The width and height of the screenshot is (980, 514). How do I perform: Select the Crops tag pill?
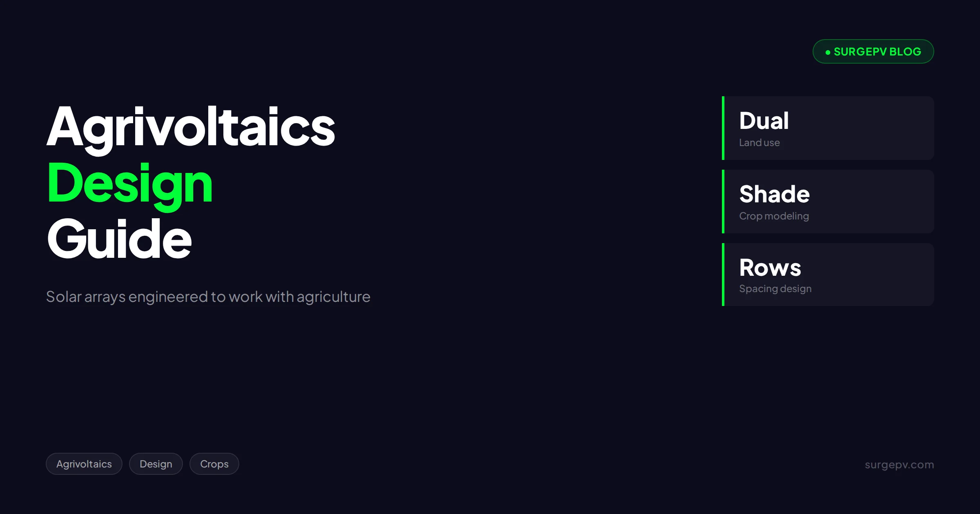coord(214,464)
